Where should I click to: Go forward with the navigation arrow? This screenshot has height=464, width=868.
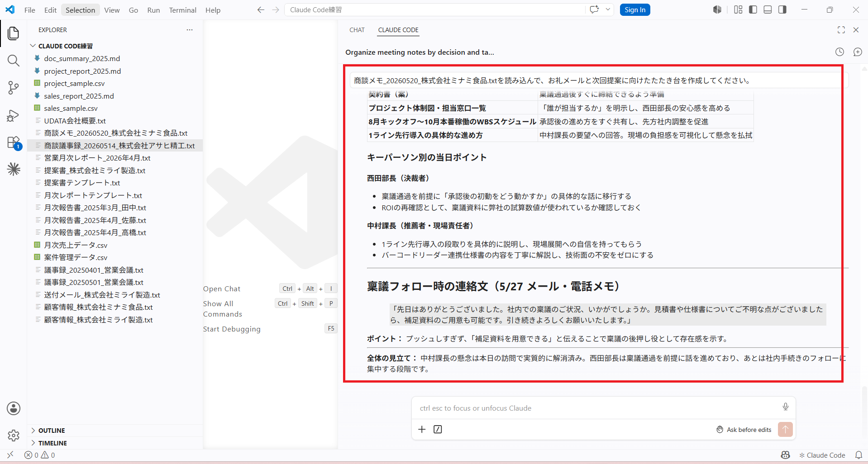(x=276, y=10)
